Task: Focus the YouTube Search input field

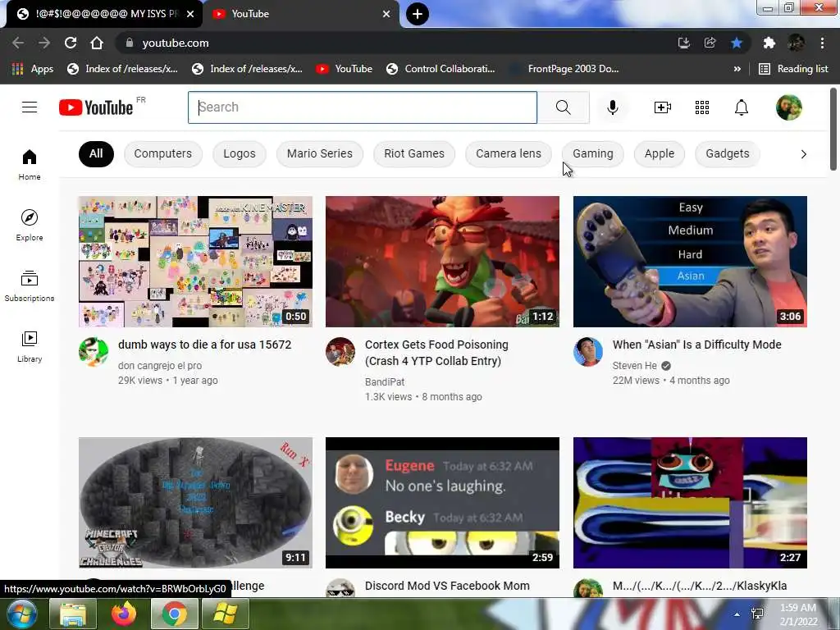Action: (363, 107)
